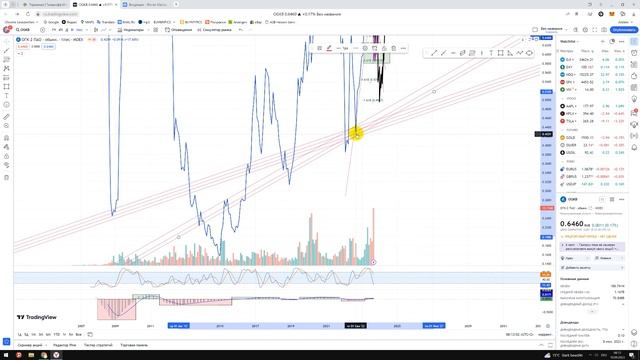Open Windows Start menu

(6, 355)
